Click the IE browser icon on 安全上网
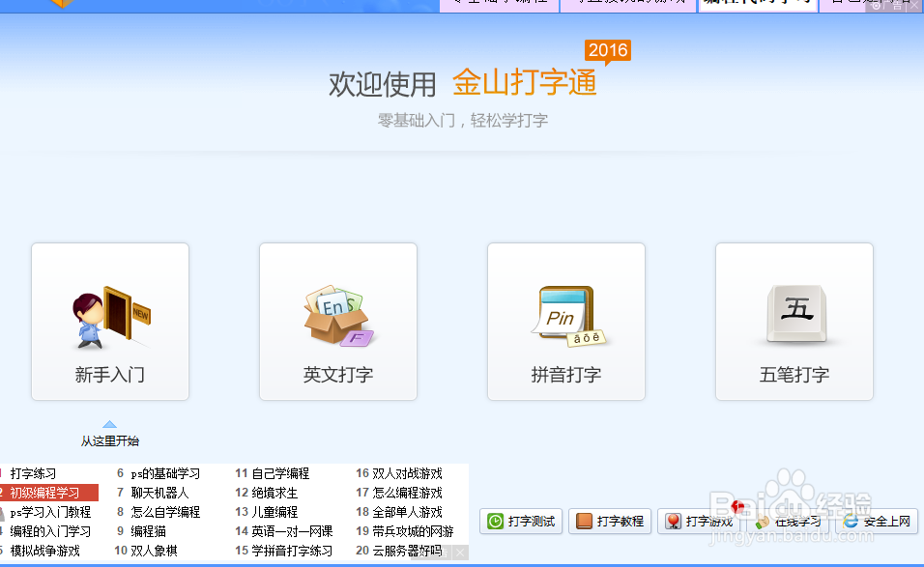The image size is (924, 567). coord(851,521)
